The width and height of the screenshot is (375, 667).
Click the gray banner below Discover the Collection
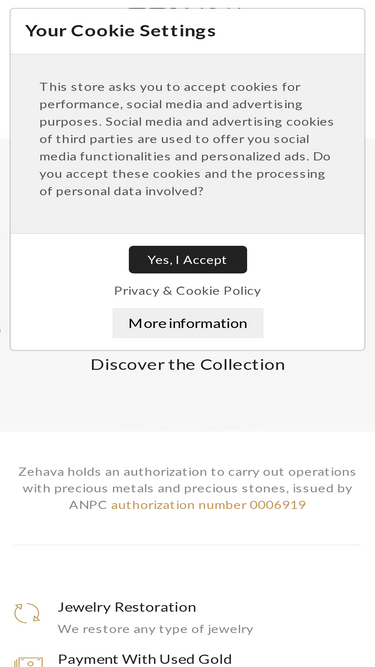(x=188, y=404)
